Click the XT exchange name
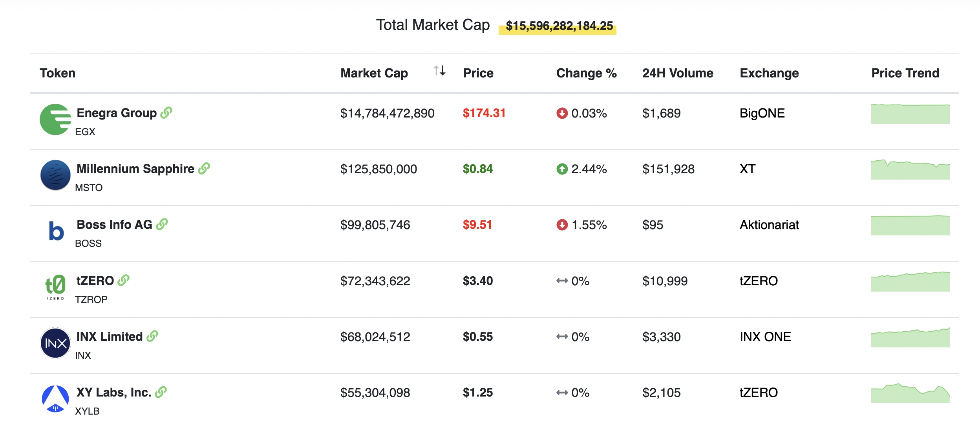The width and height of the screenshot is (980, 426). pyautogui.click(x=748, y=169)
